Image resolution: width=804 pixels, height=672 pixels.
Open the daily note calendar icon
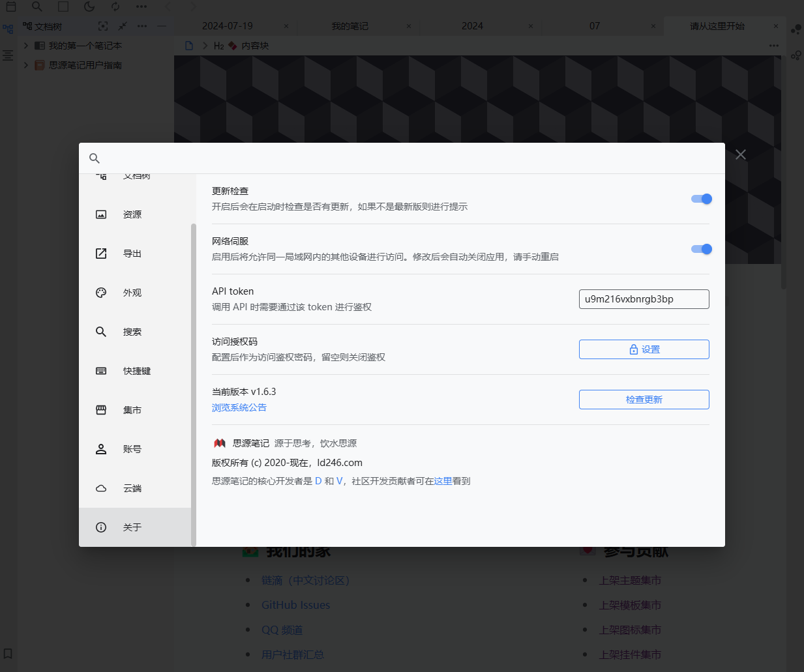coord(10,7)
